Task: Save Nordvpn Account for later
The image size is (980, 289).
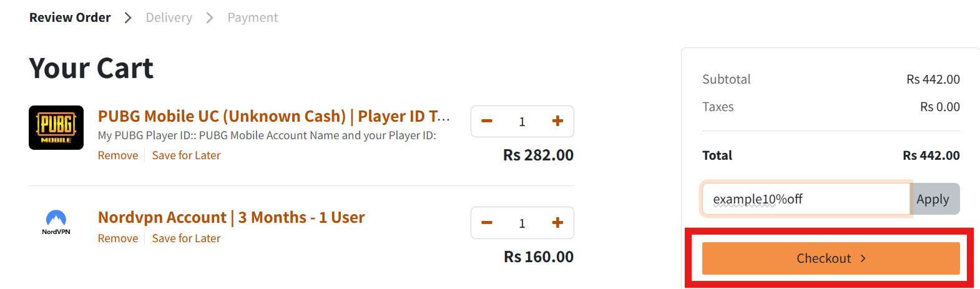Action: click(x=186, y=238)
